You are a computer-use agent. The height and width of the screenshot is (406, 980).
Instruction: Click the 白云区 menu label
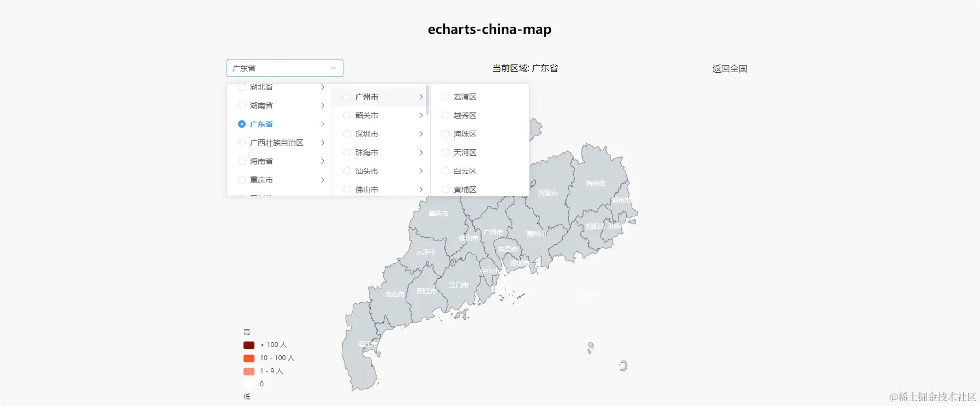coord(465,171)
